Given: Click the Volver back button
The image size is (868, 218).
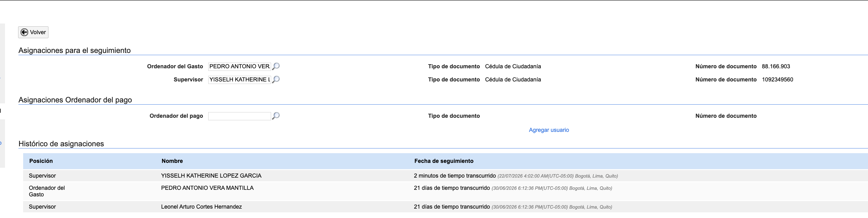Looking at the screenshot, I should (x=33, y=32).
